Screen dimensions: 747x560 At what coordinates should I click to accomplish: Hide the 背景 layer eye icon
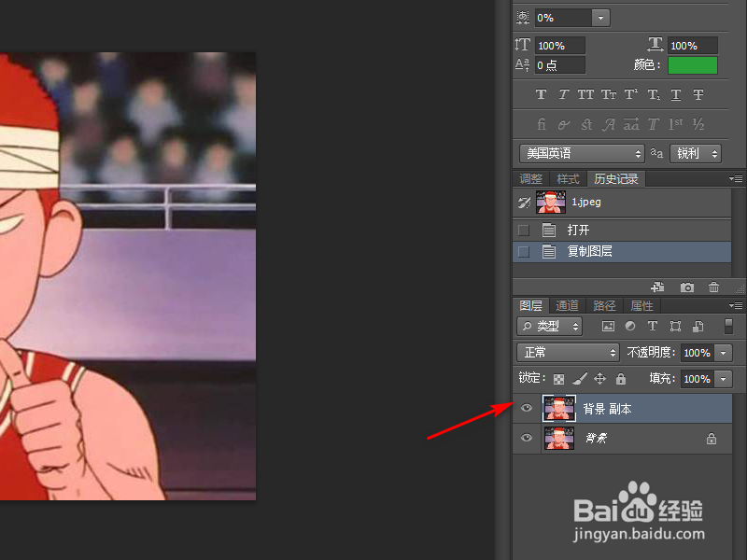(527, 438)
